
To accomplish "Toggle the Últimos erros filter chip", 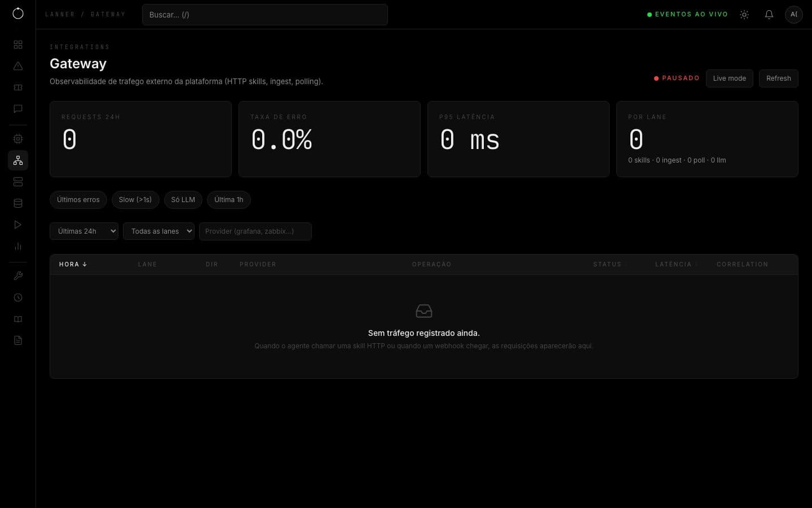I will click(78, 200).
